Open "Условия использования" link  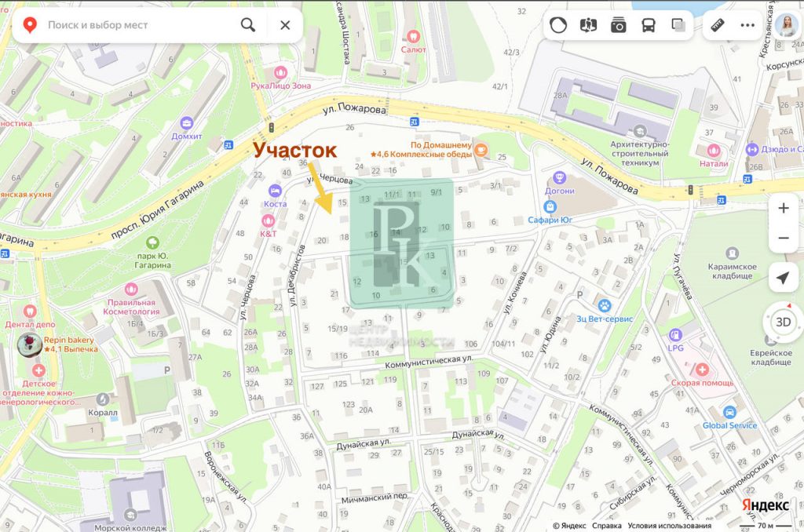[x=669, y=526]
